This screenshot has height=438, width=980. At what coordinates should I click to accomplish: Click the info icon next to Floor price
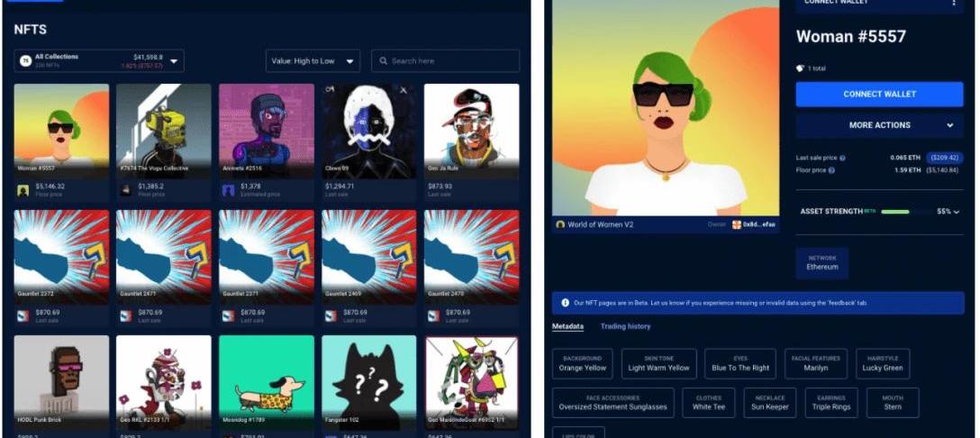[x=830, y=169]
